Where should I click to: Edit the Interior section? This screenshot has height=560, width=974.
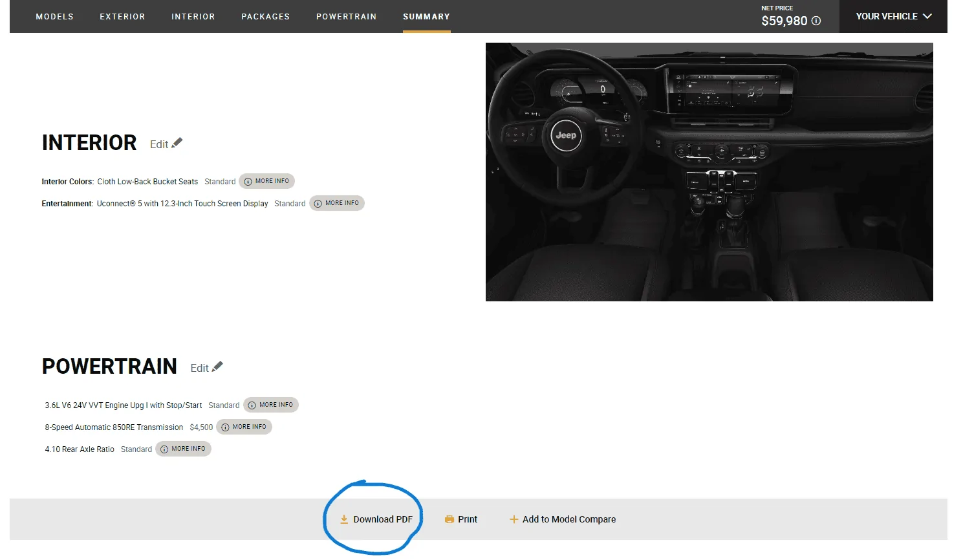166,144
